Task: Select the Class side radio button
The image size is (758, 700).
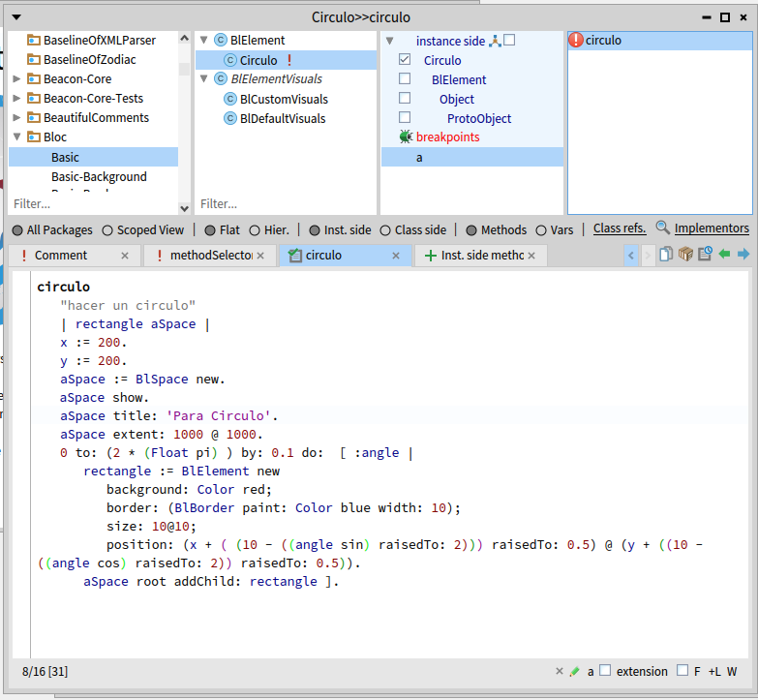Action: (x=385, y=230)
